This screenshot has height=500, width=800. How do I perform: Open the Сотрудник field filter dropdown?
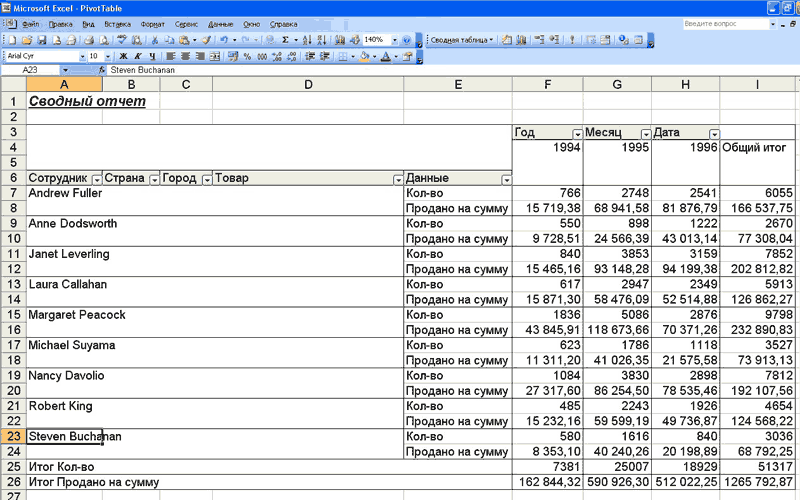tap(96, 179)
